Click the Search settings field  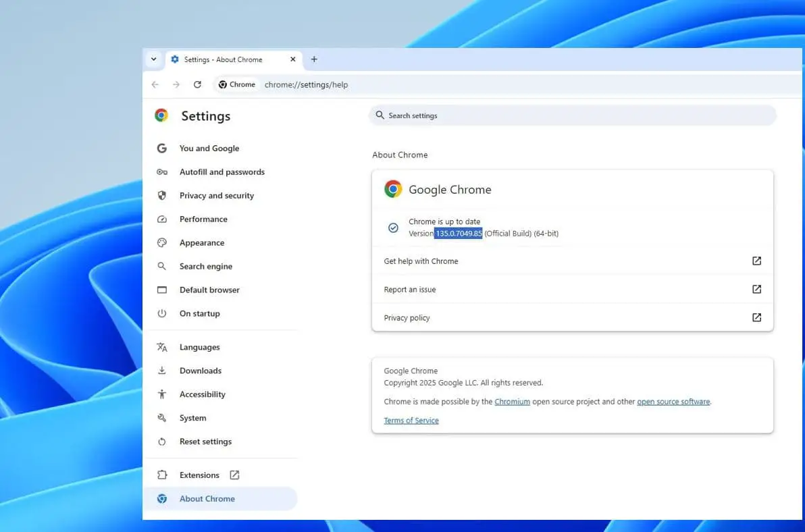pos(573,115)
